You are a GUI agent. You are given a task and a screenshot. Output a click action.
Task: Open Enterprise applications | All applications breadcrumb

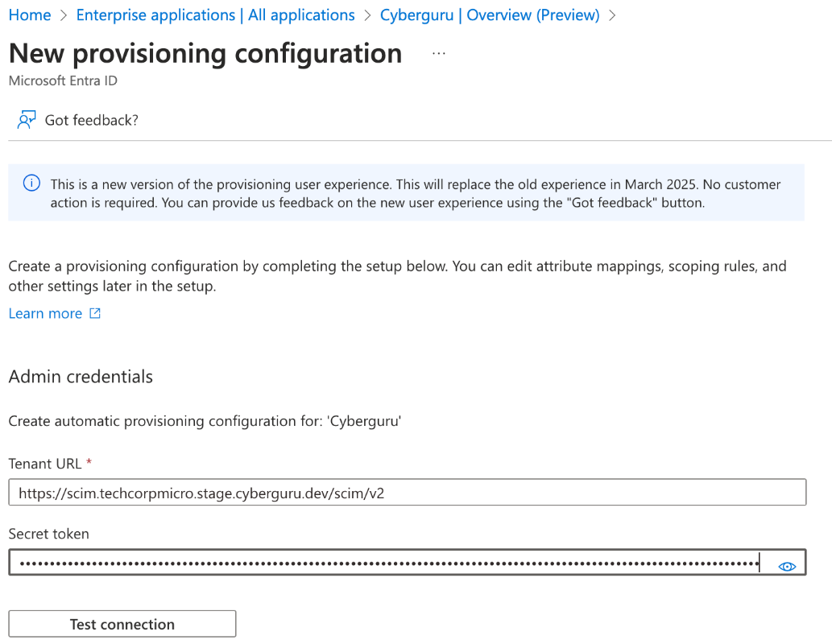click(215, 14)
